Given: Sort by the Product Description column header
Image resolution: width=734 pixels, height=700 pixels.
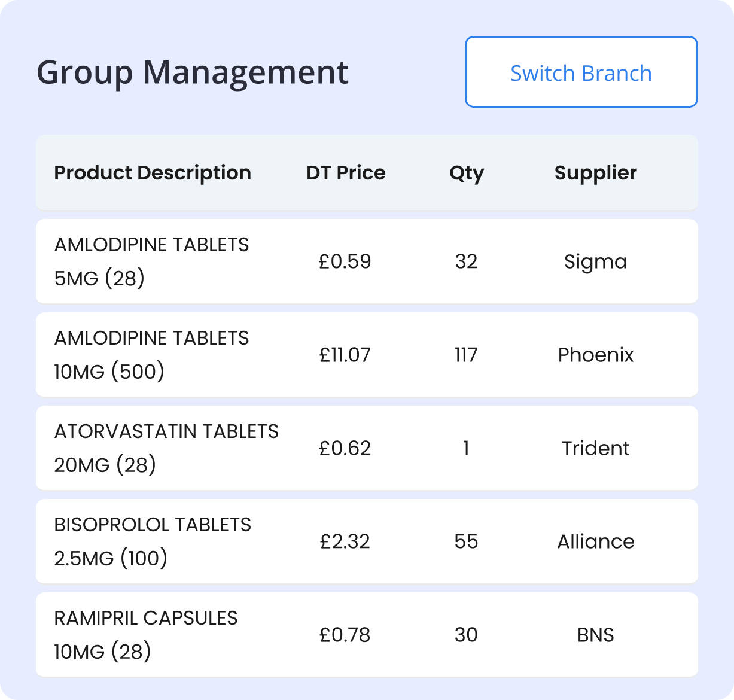Looking at the screenshot, I should [x=153, y=173].
